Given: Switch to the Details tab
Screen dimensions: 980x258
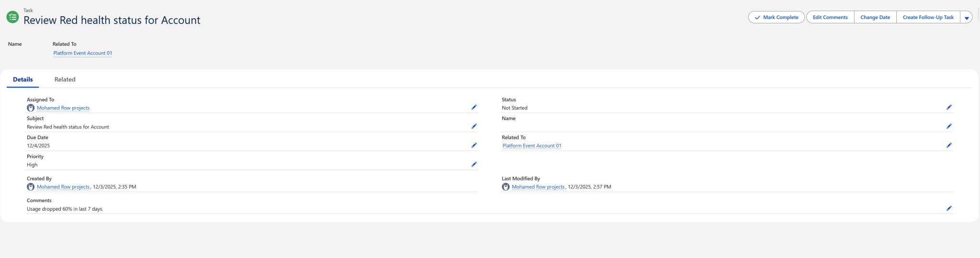Looking at the screenshot, I should [23, 79].
